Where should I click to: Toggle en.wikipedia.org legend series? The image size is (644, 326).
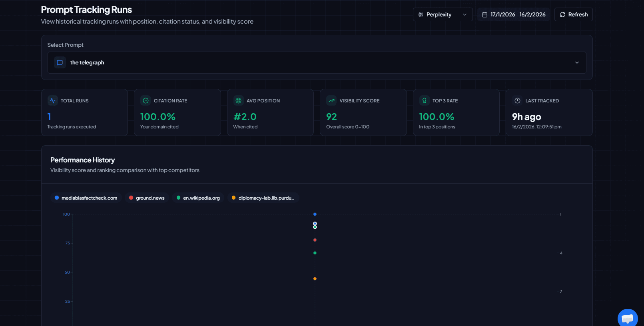coord(198,198)
